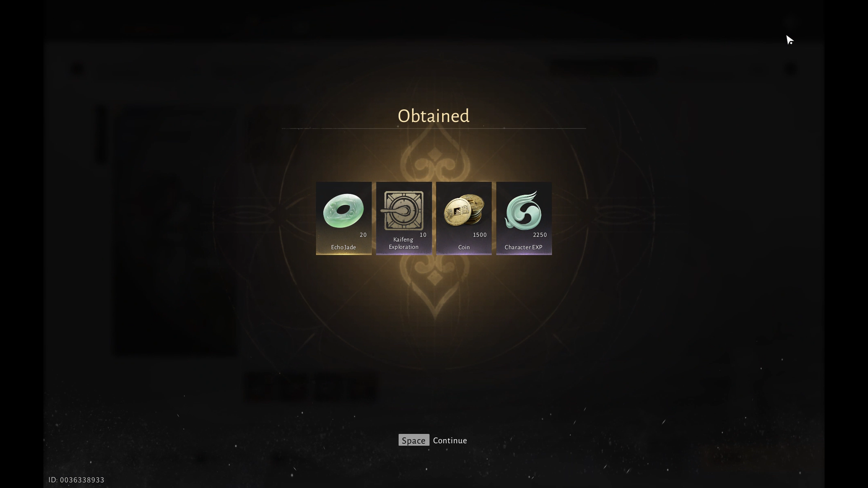
Task: Click the quantity 10 on Kaifeng Exploration
Action: click(423, 235)
